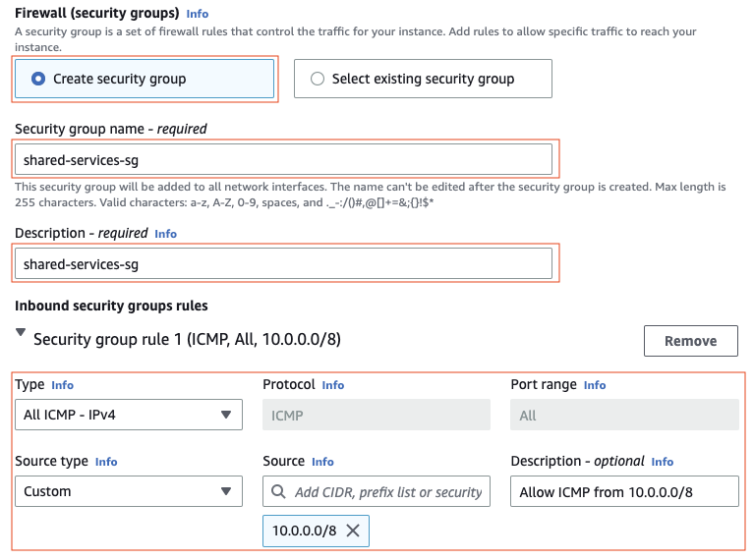Click the Source CIDR search field
This screenshot has height=560, width=754.
pos(377,491)
